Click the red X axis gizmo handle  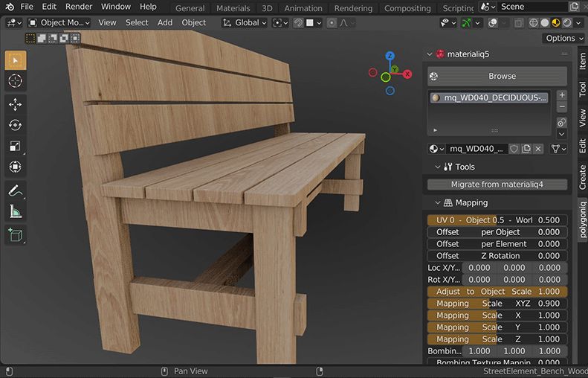407,74
